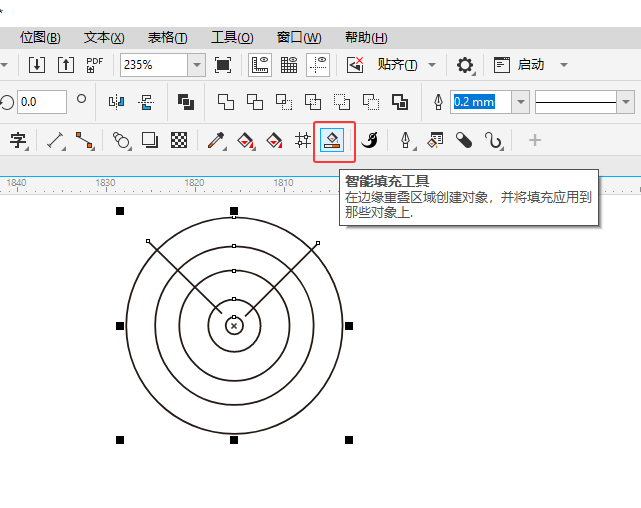The width and height of the screenshot is (641, 508).
Task: Select the Smart Fill tool
Action: point(334,141)
